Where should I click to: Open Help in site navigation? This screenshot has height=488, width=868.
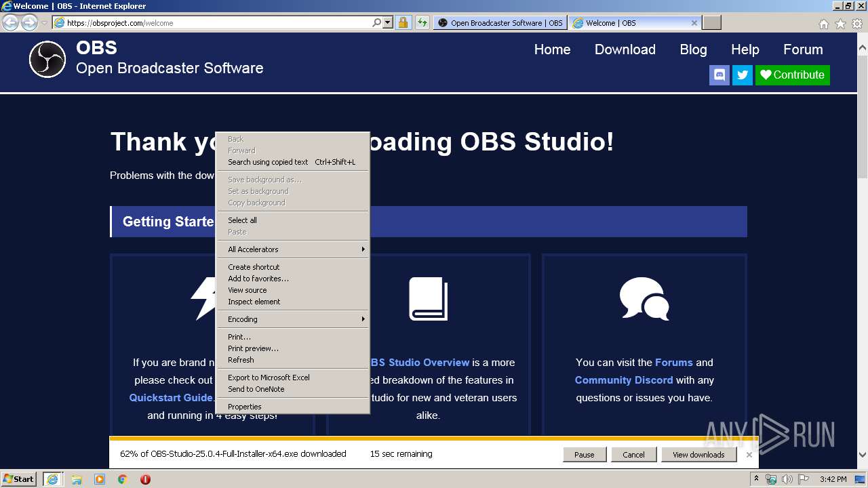pos(745,49)
